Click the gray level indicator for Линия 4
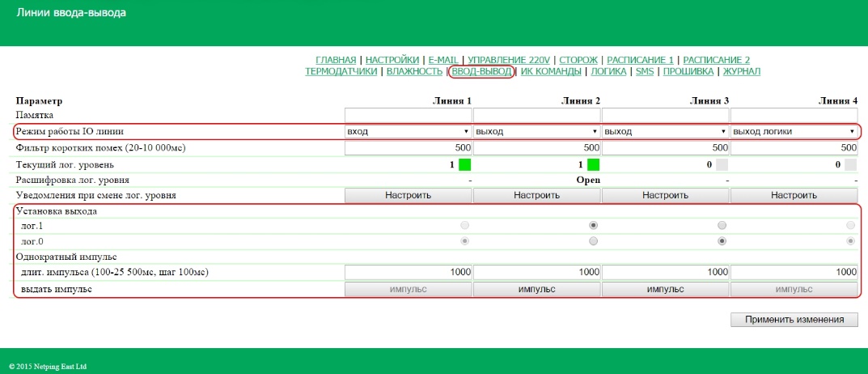The height and width of the screenshot is (374, 868). [850, 164]
